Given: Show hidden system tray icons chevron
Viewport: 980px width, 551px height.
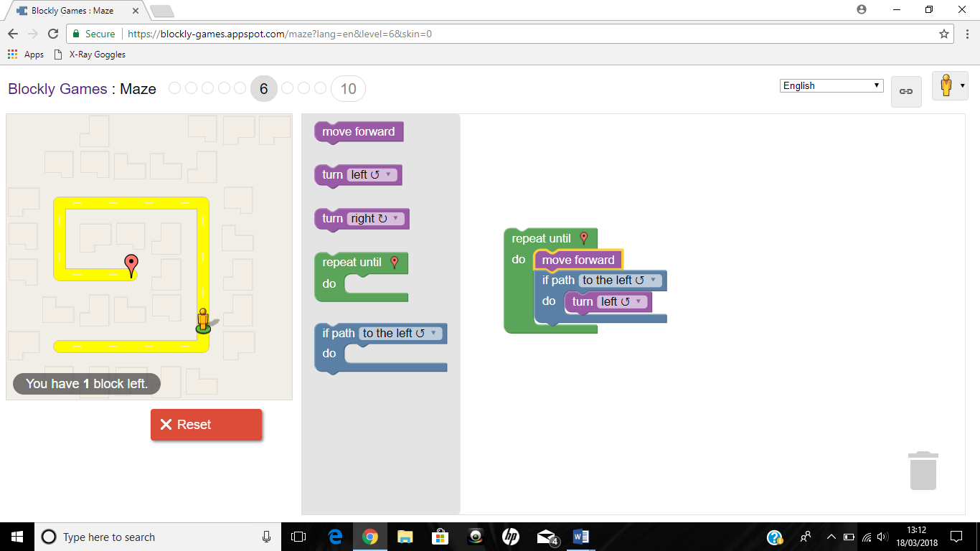Looking at the screenshot, I should pos(831,537).
